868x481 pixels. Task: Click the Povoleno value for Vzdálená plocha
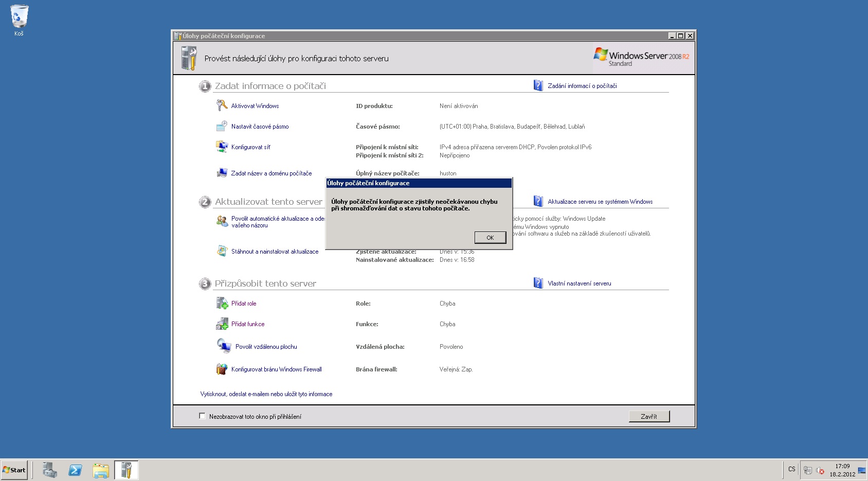(451, 347)
